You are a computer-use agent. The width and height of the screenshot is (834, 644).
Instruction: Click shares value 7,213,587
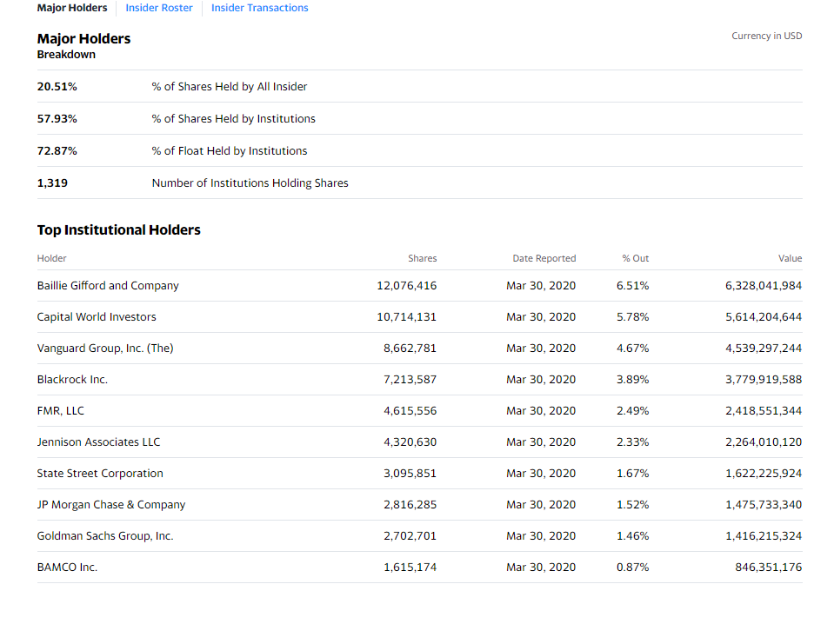(x=410, y=380)
